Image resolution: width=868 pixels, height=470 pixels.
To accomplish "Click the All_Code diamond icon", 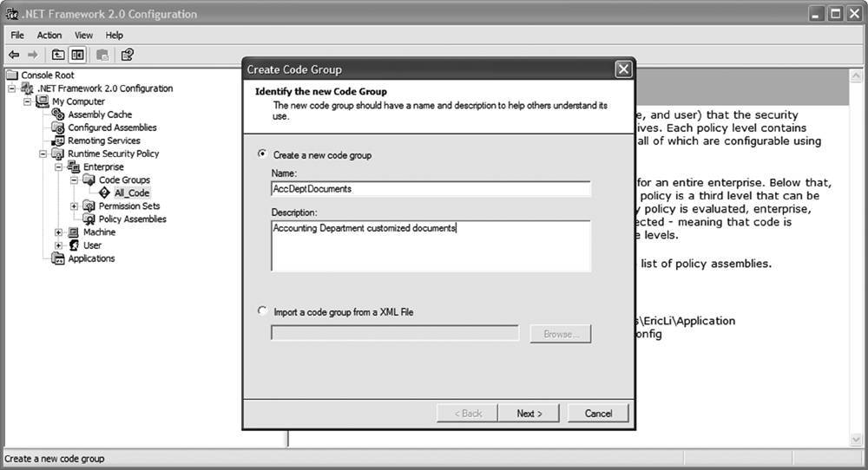I will coord(105,193).
